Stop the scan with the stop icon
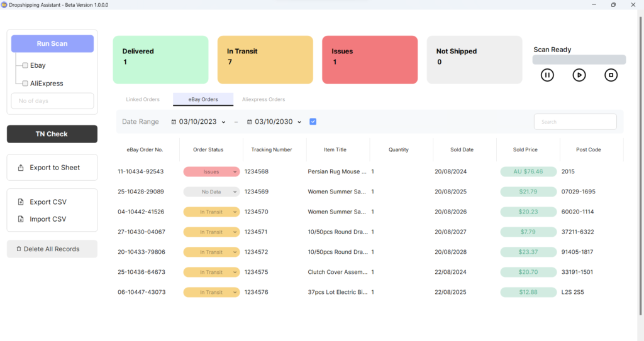The width and height of the screenshot is (644, 341). click(x=611, y=75)
